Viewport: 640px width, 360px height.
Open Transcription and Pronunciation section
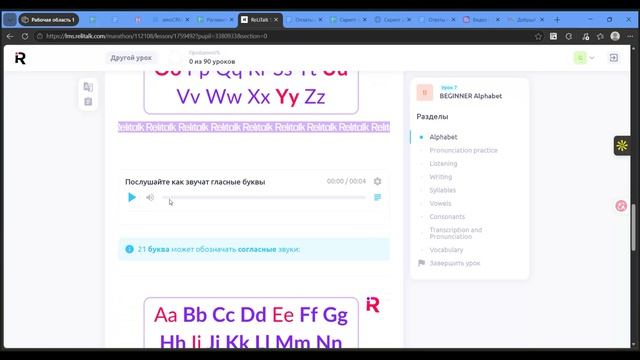click(456, 233)
